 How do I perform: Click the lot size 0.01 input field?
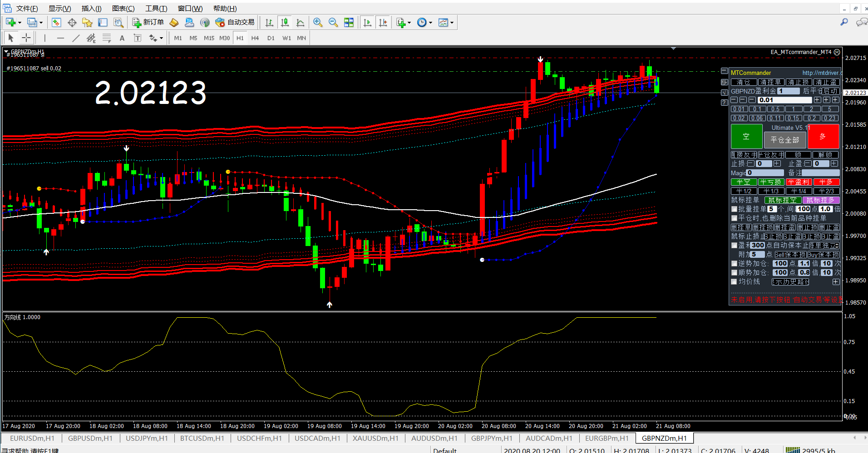[x=784, y=100]
